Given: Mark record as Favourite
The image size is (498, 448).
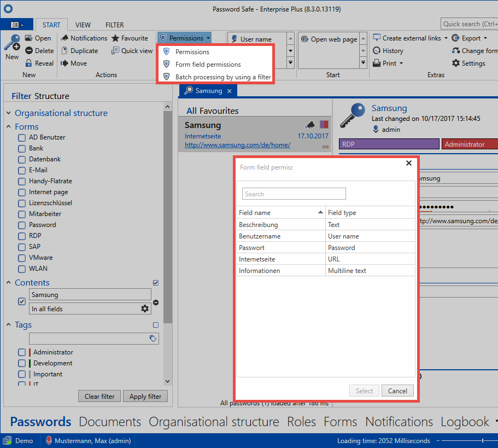Looking at the screenshot, I should [x=130, y=38].
